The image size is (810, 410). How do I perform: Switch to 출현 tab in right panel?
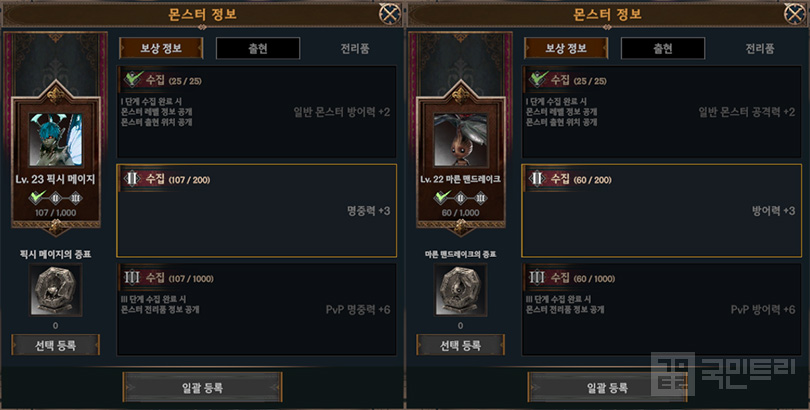[x=663, y=48]
